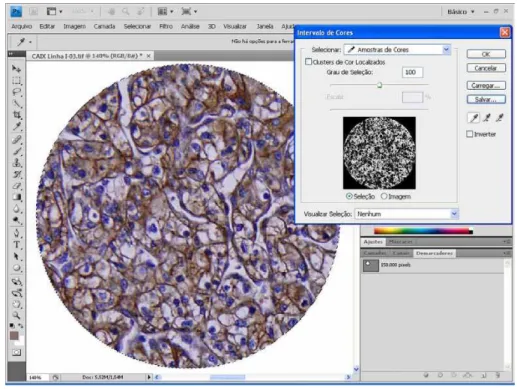Select the Move tool
The image size is (517, 389).
point(16,69)
